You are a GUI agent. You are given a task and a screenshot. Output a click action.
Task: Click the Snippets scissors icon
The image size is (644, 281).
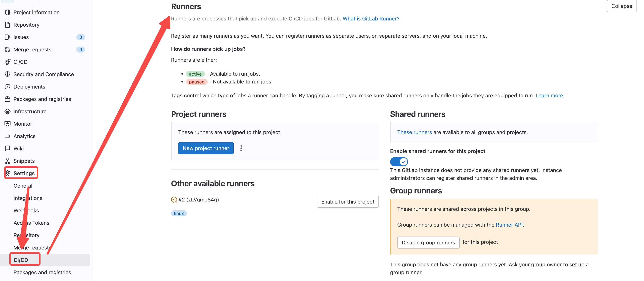8,161
